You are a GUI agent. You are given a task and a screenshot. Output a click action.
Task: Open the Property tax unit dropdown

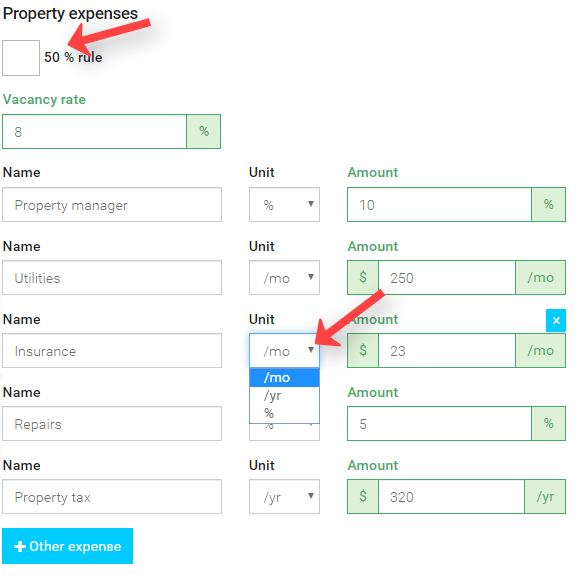click(x=284, y=496)
